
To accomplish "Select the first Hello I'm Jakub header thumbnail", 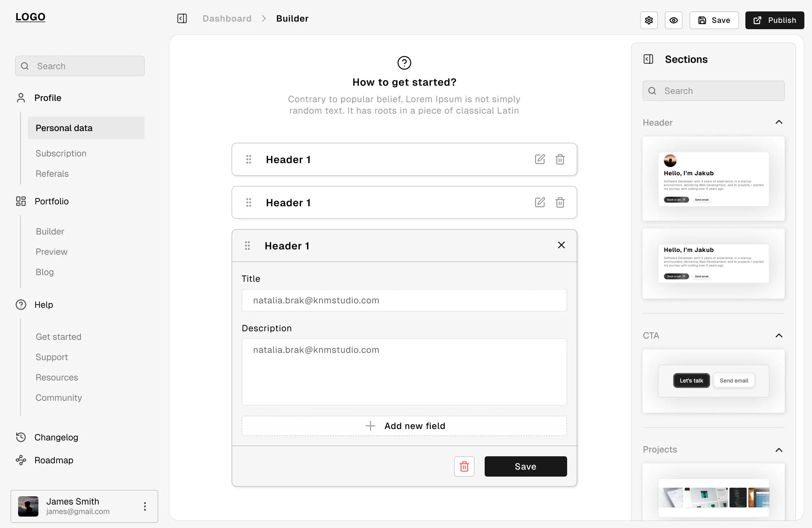I will (713, 179).
